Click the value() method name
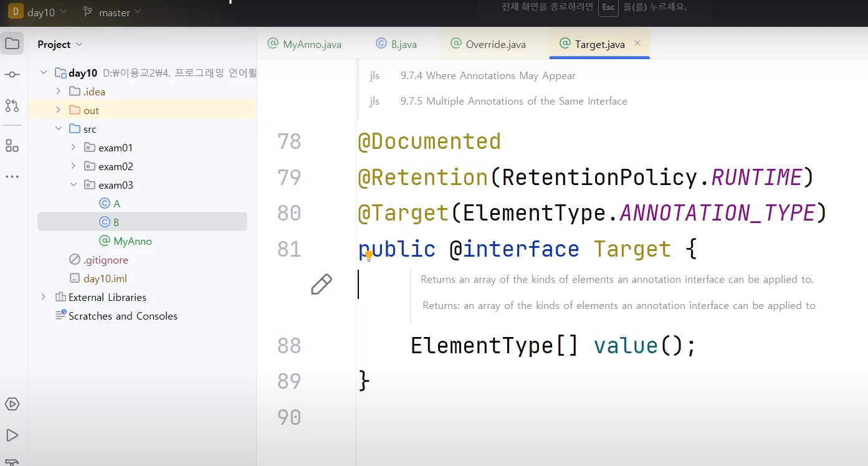The height and width of the screenshot is (466, 868). pos(626,345)
